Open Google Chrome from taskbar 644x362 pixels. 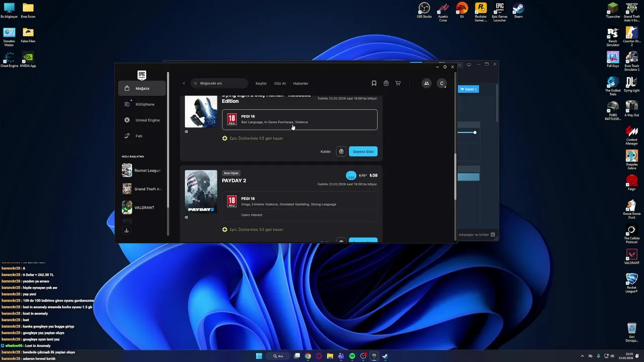308,356
